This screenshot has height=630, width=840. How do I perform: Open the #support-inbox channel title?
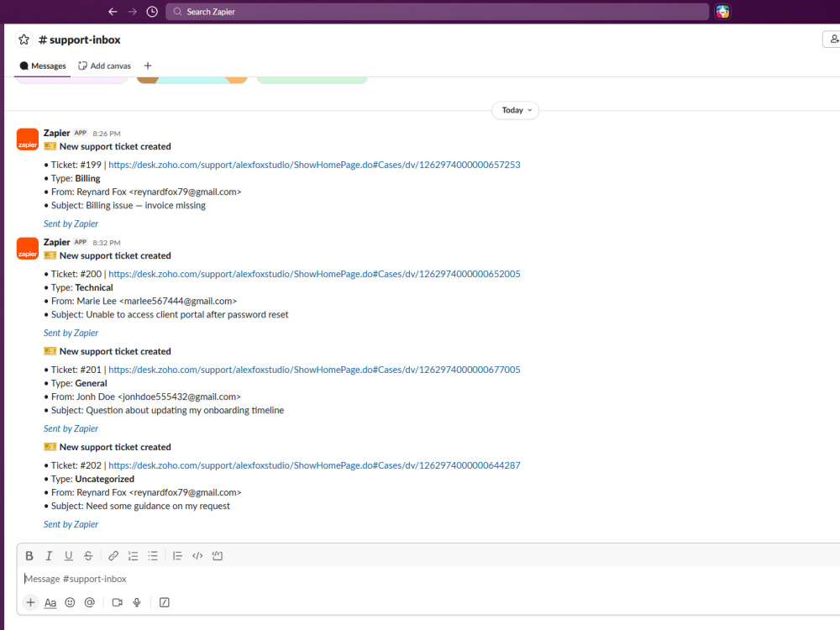tap(79, 39)
